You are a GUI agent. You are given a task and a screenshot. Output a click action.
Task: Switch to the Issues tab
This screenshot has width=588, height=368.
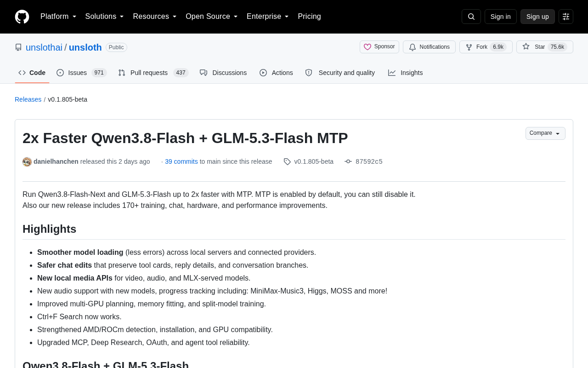tap(82, 73)
